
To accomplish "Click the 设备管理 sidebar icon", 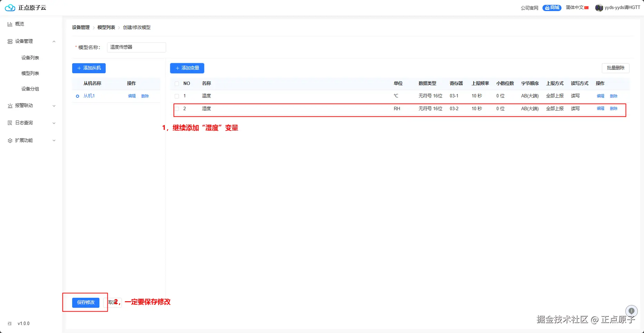I will pos(10,41).
